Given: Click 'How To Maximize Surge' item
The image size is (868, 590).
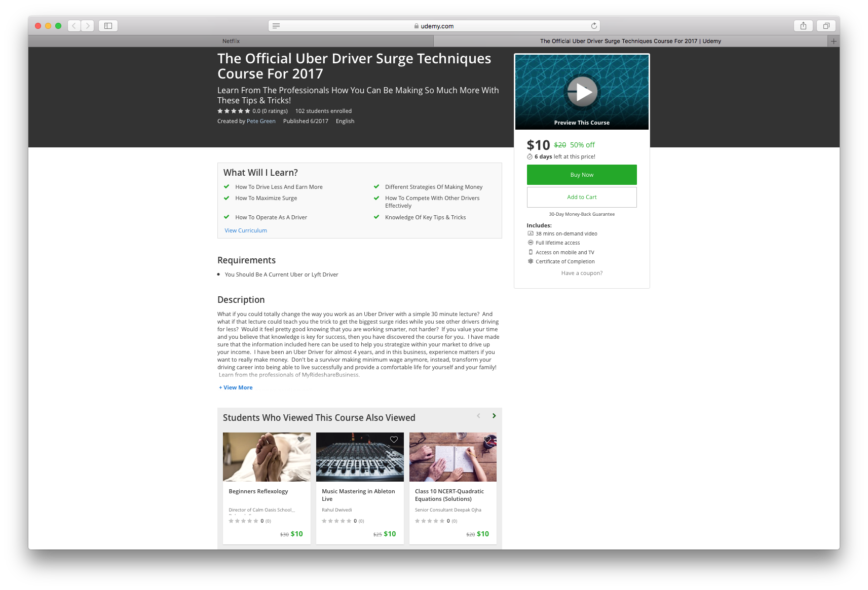Looking at the screenshot, I should point(266,198).
